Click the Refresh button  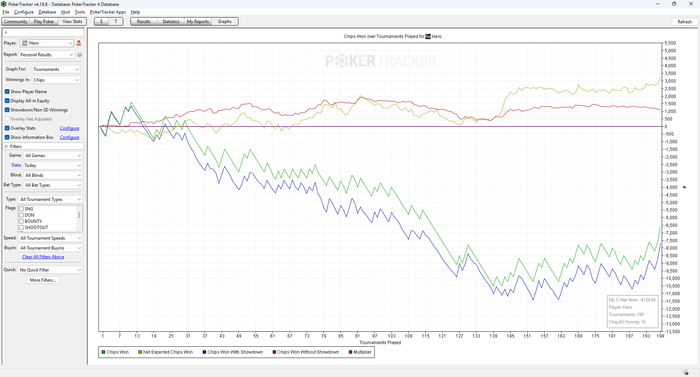[684, 21]
